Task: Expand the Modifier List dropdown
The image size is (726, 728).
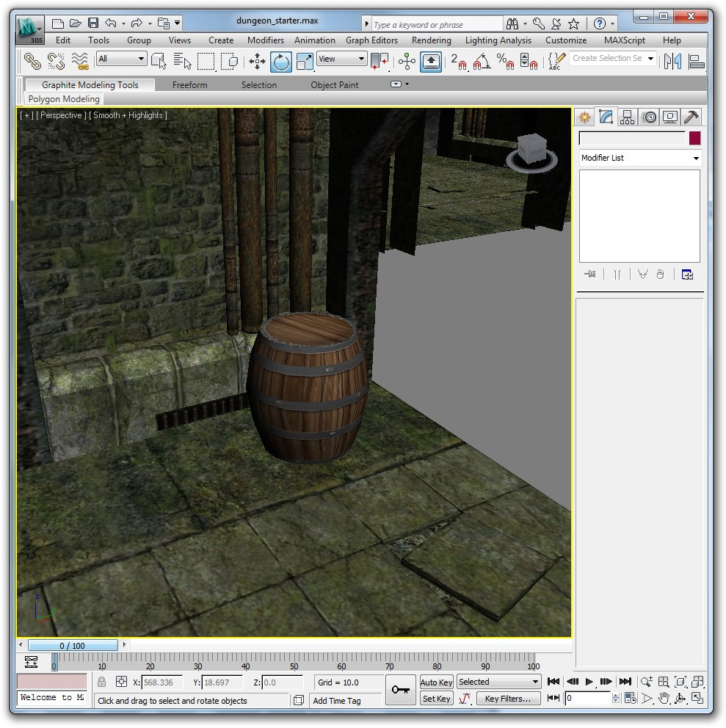Action: pos(639,158)
